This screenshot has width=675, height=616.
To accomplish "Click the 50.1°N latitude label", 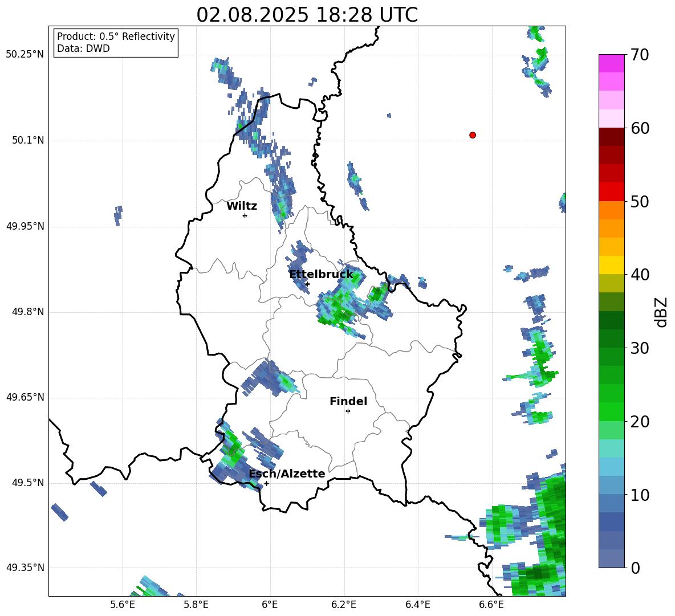I will pos(28,140).
